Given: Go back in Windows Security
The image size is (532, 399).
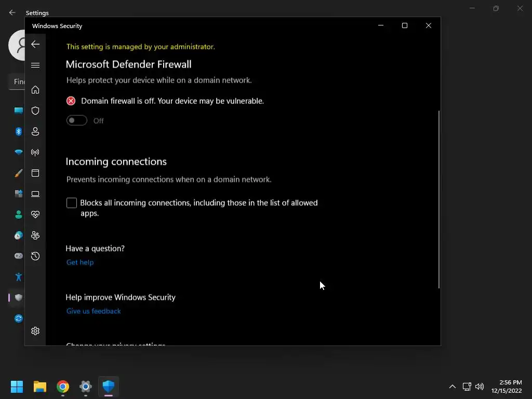Looking at the screenshot, I should click(35, 44).
